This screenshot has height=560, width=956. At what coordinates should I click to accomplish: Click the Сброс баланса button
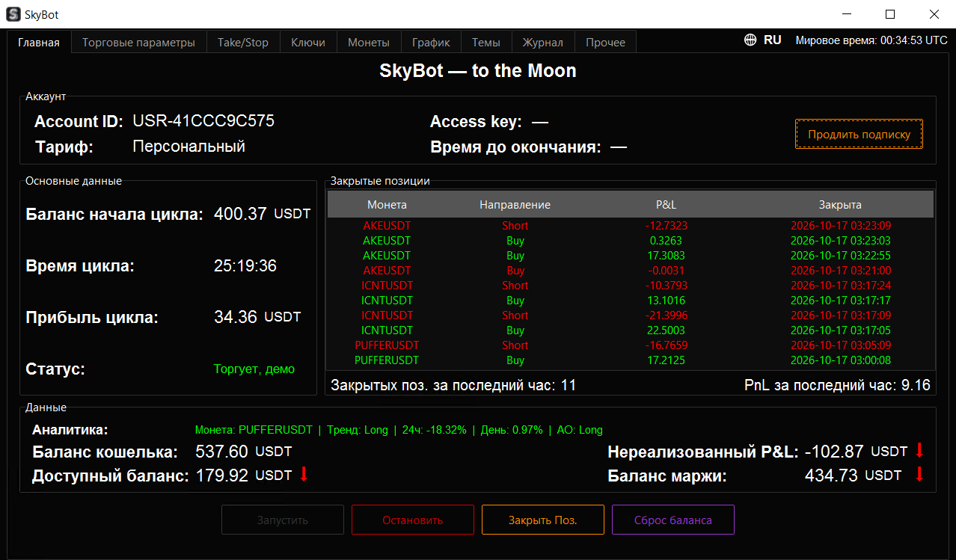pos(673,520)
